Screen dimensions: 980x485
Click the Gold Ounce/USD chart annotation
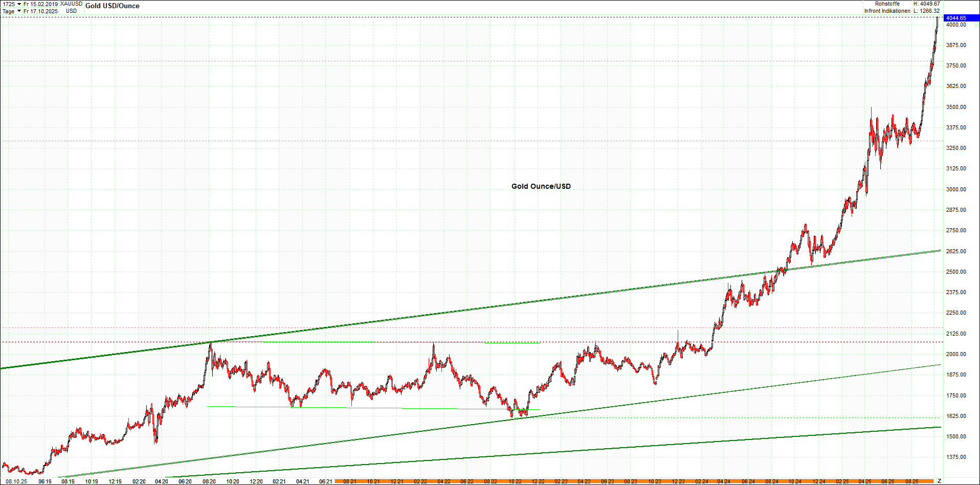541,186
